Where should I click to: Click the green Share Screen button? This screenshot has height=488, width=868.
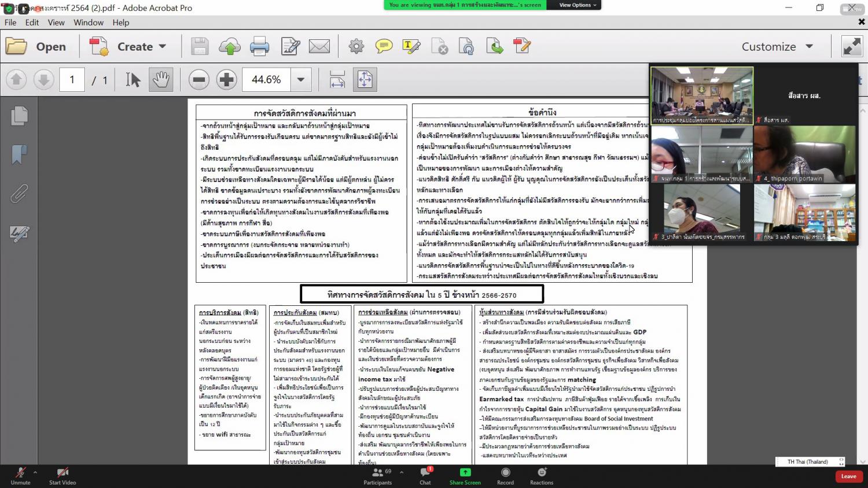(465, 476)
